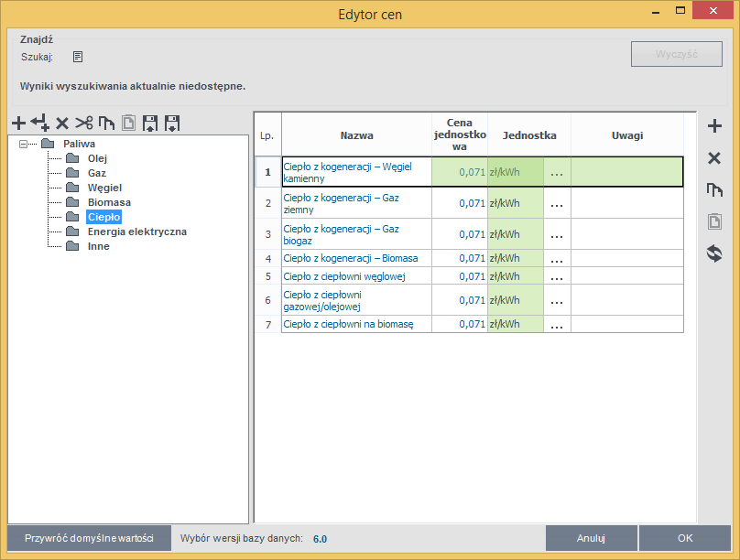Select name cell Ciepło z kogeneracji – Biomasa
The image size is (740, 560).
357,258
